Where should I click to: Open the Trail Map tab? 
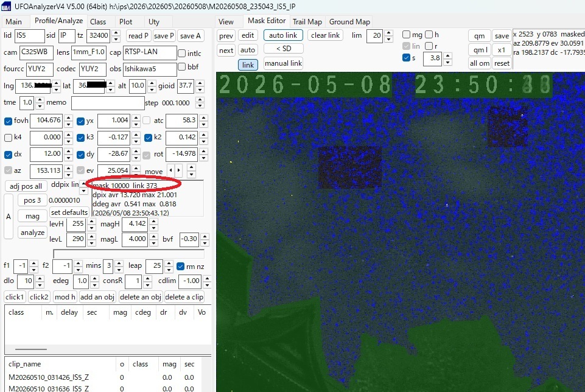point(307,22)
